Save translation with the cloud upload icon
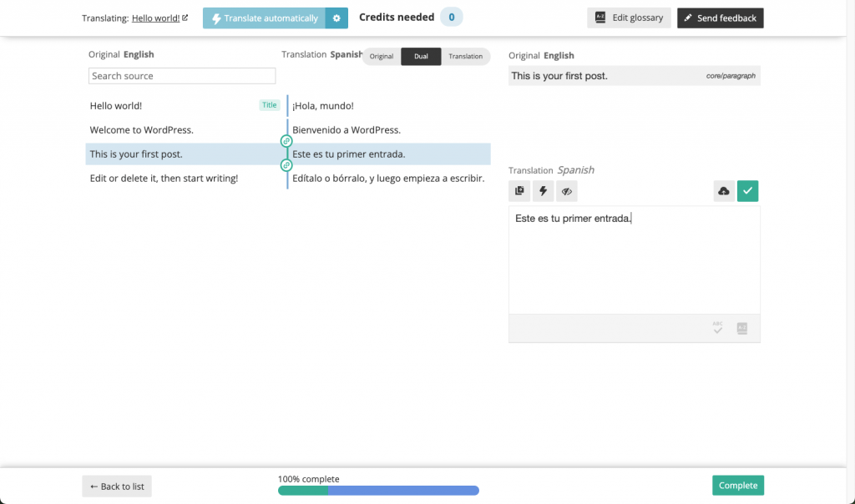This screenshot has height=504, width=855. (x=724, y=191)
